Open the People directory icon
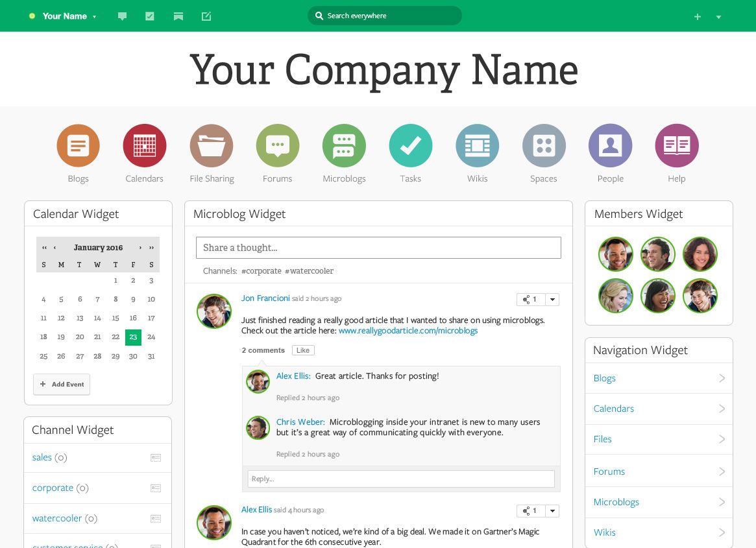 pos(610,145)
